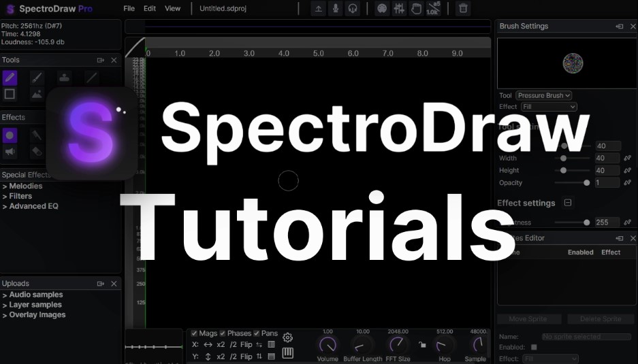This screenshot has height=364, width=638.
Task: Click the a5/1.0k pitch display icon
Action: coord(433,9)
